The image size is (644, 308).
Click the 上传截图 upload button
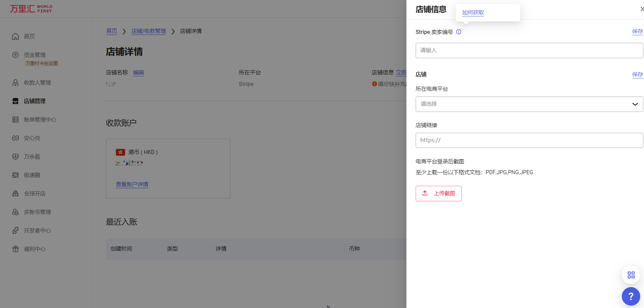pos(439,193)
